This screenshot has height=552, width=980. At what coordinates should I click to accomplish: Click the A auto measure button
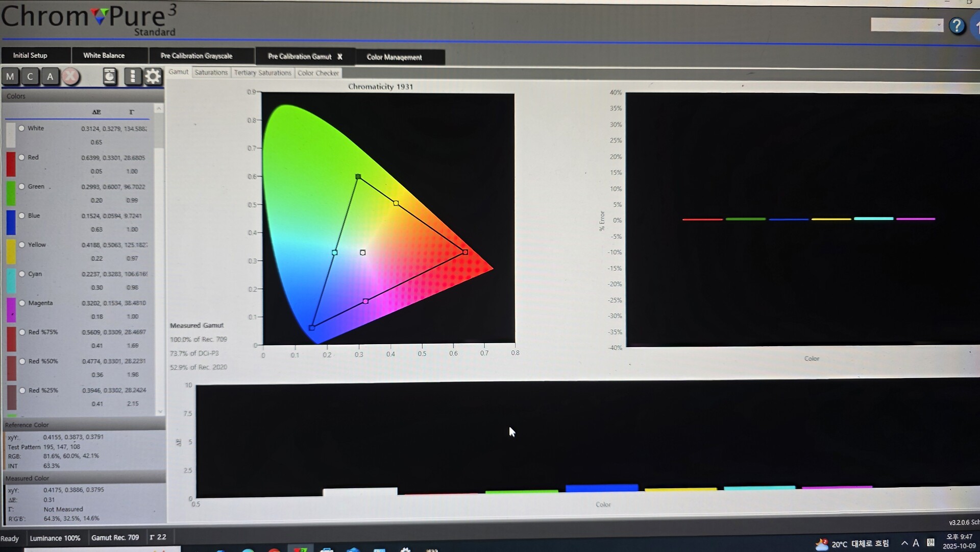50,77
